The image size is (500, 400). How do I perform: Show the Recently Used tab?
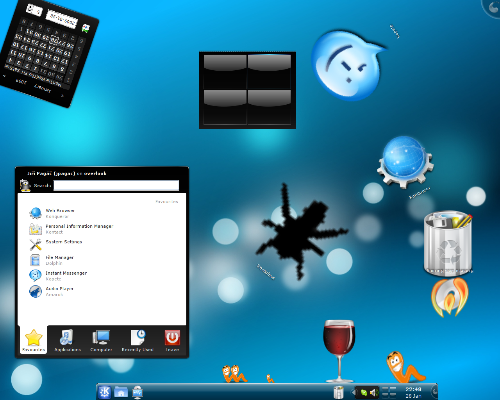137,340
